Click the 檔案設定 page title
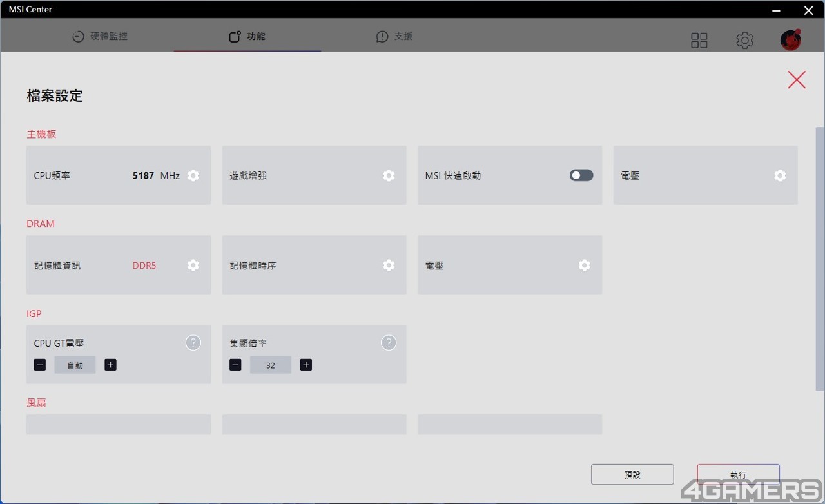Screen dimensions: 825x504 pos(55,96)
